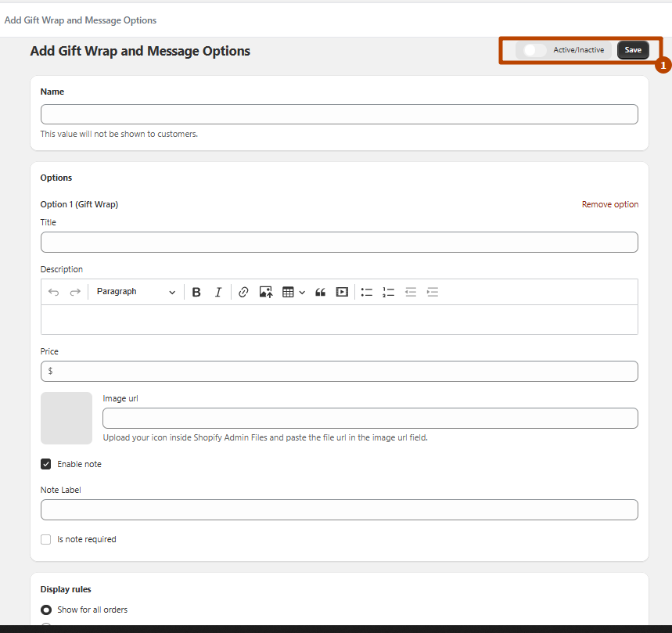The width and height of the screenshot is (672, 633).
Task: Insert a link in the description
Action: coord(243,292)
